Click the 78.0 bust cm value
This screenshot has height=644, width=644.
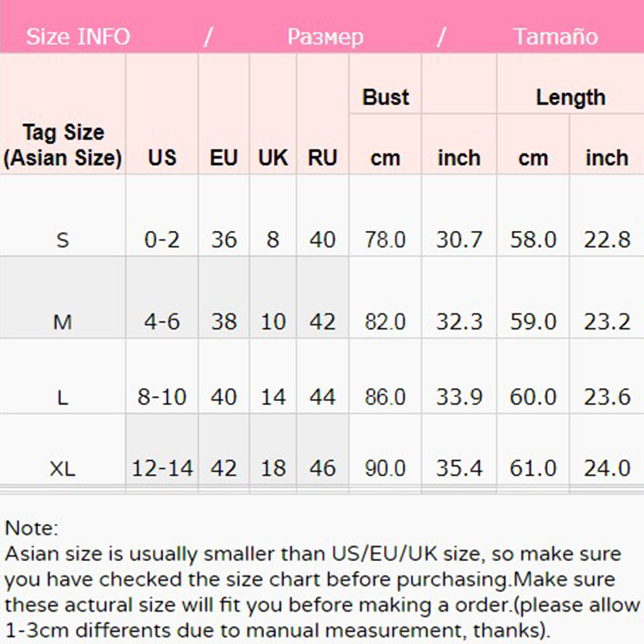(x=386, y=240)
